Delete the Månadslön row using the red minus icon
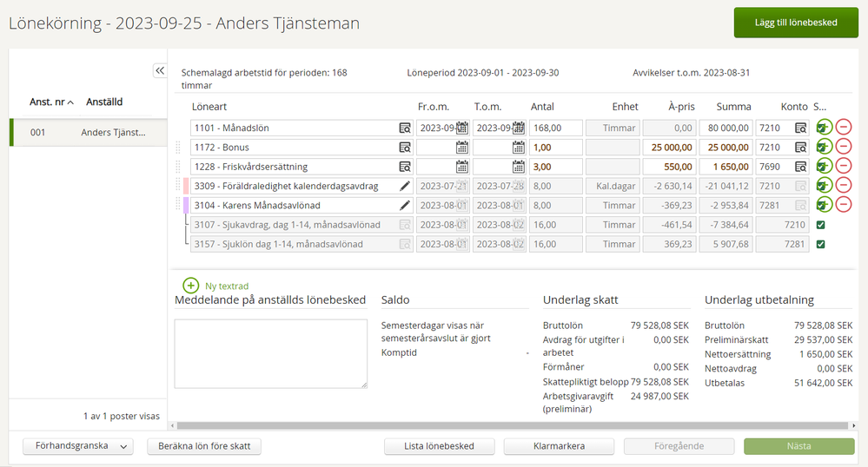This screenshot has width=868, height=467. (x=843, y=128)
